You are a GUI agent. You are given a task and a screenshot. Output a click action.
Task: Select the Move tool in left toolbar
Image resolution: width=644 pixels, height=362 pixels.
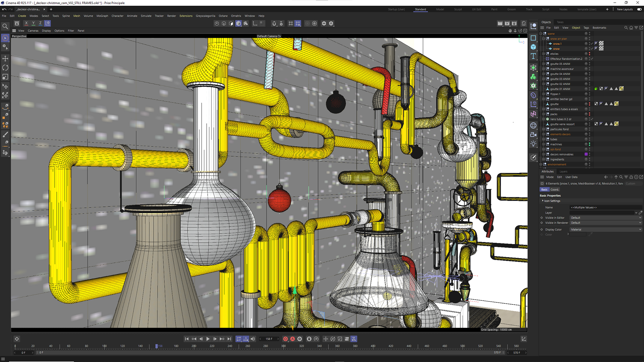(5, 59)
